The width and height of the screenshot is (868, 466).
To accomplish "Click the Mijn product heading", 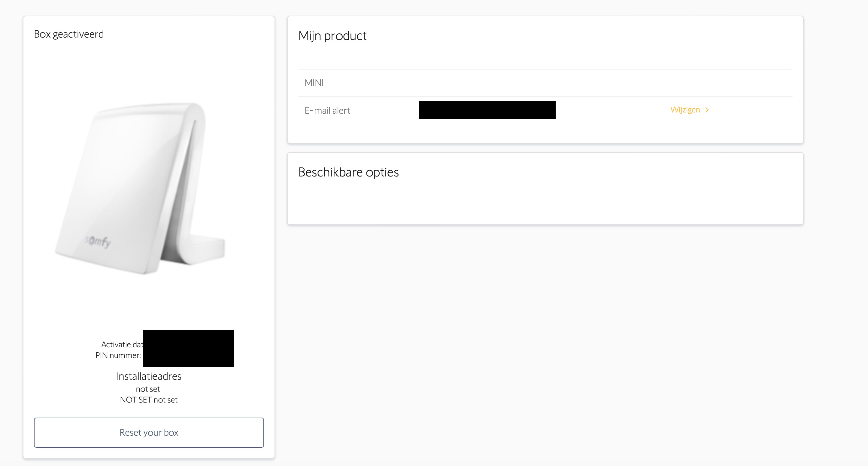I will (x=332, y=36).
